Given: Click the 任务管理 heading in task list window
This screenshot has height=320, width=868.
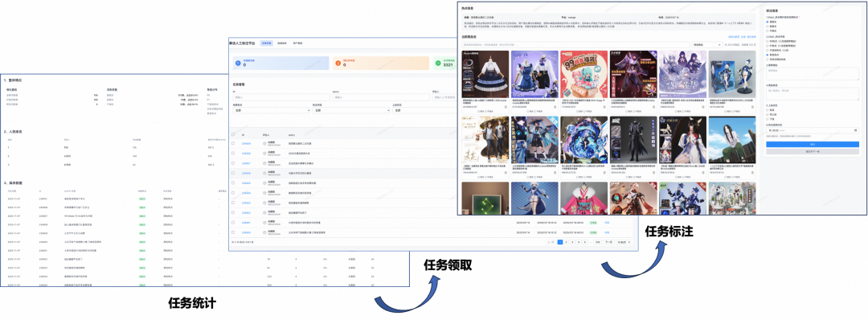Looking at the screenshot, I should click(x=240, y=84).
